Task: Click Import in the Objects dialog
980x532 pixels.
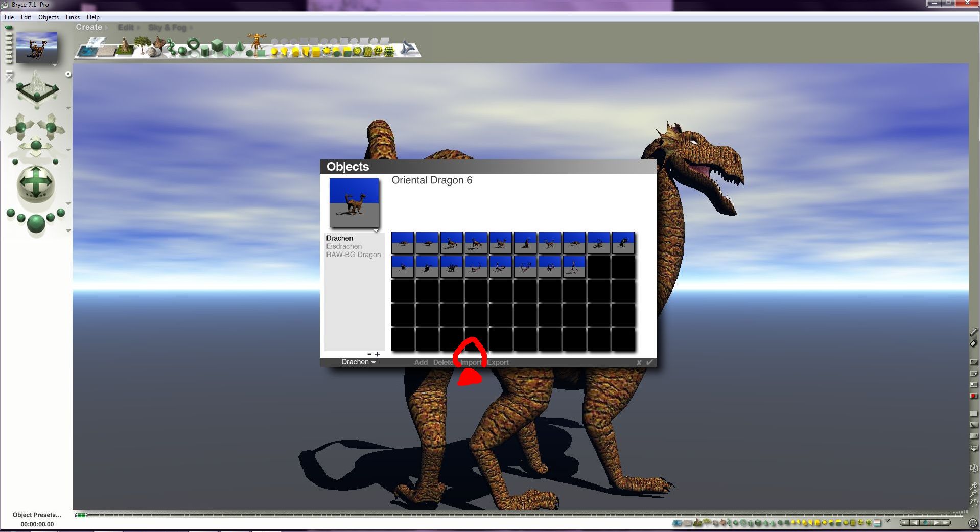Action: (x=471, y=362)
